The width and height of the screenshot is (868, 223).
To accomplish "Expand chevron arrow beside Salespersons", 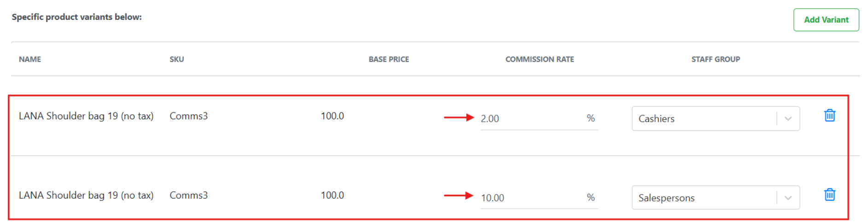I will tap(788, 198).
